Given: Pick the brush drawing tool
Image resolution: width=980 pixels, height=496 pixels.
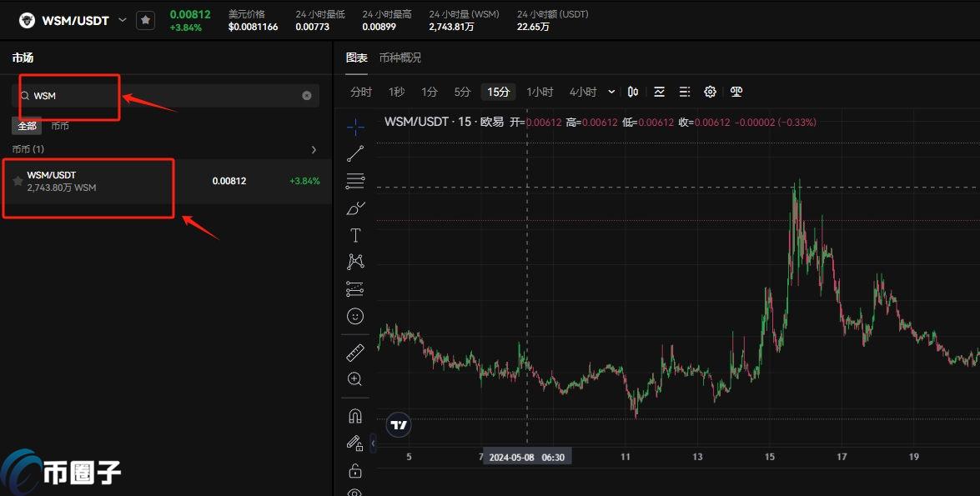Looking at the screenshot, I should click(355, 208).
